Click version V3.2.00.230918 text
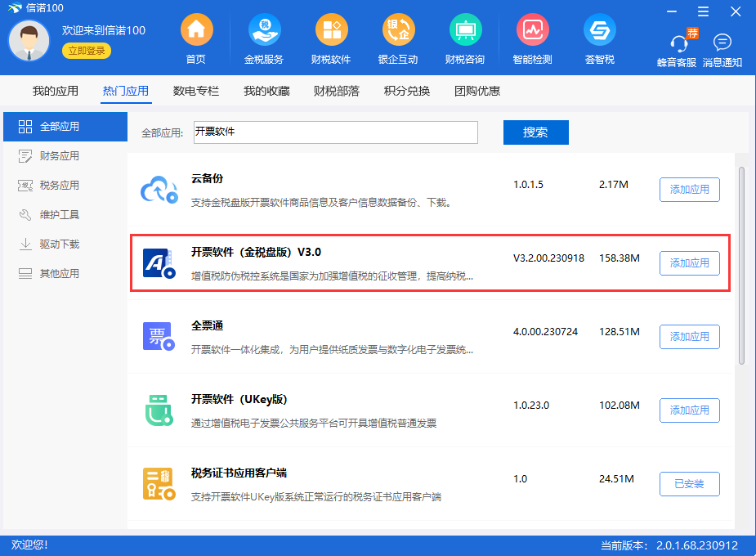 tap(548, 258)
